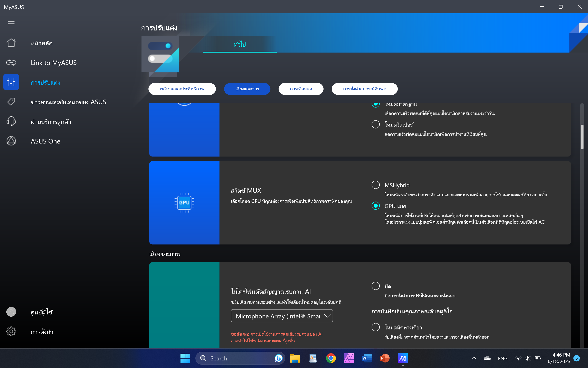This screenshot has width=588, height=368.
Task: Open the Windows Start menu
Action: click(x=185, y=358)
